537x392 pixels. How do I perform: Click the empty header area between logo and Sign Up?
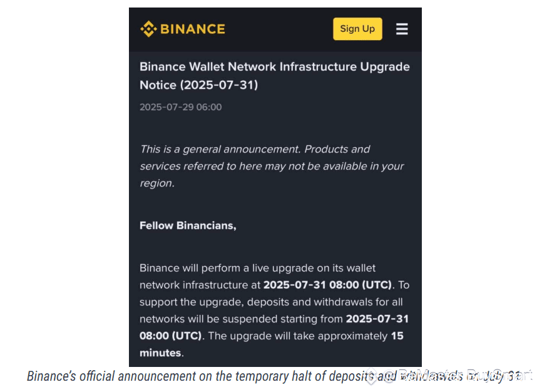coord(279,29)
